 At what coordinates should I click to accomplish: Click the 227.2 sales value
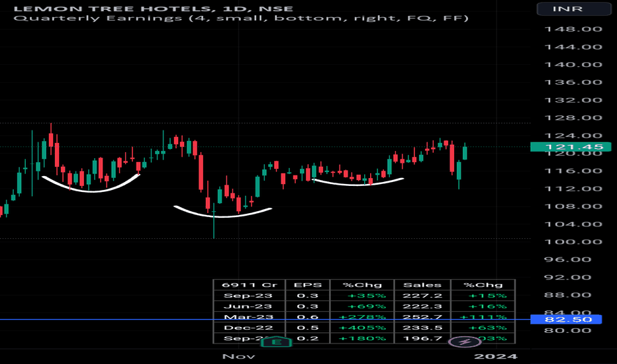tap(422, 296)
